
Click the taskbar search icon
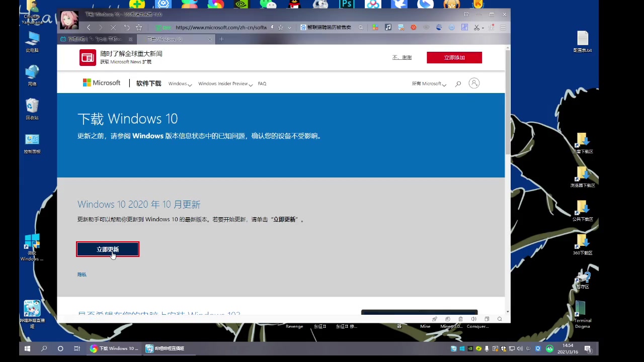coord(44,348)
